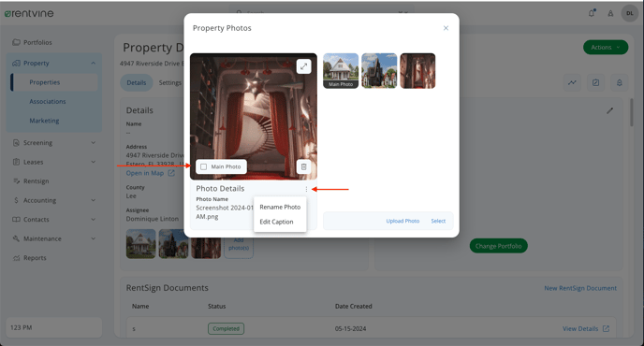Click the View Details link

click(x=580, y=329)
